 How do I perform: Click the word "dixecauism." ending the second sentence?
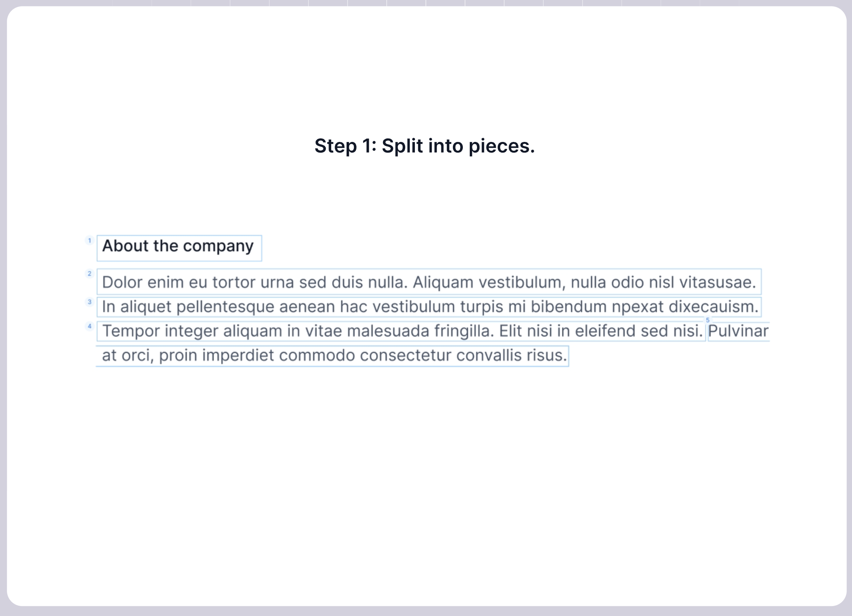tap(714, 307)
